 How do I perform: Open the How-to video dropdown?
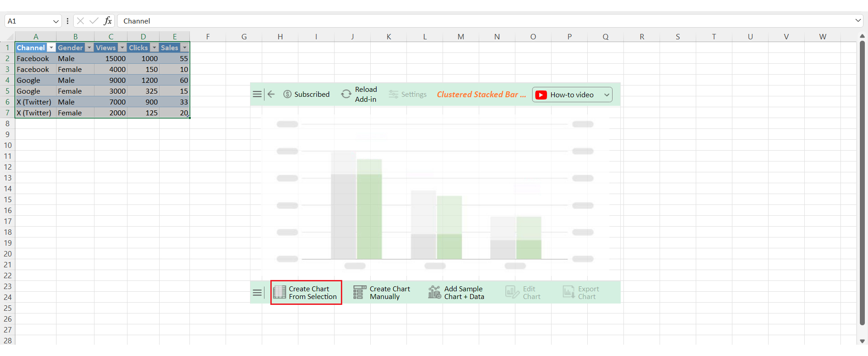click(x=607, y=95)
